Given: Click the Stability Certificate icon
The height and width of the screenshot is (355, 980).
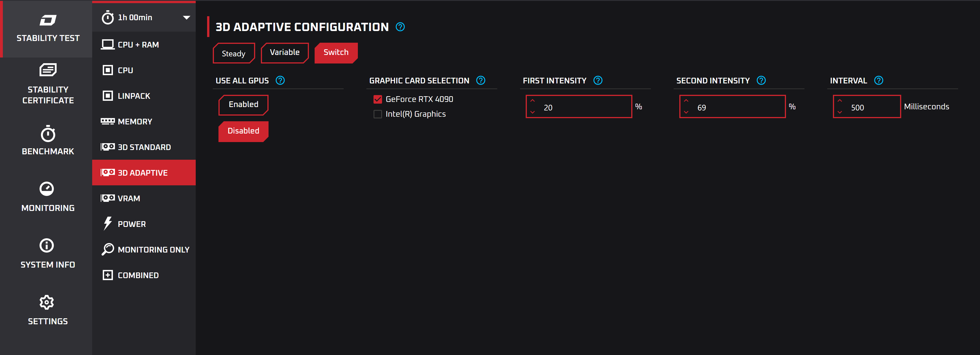Looking at the screenshot, I should pos(48,70).
